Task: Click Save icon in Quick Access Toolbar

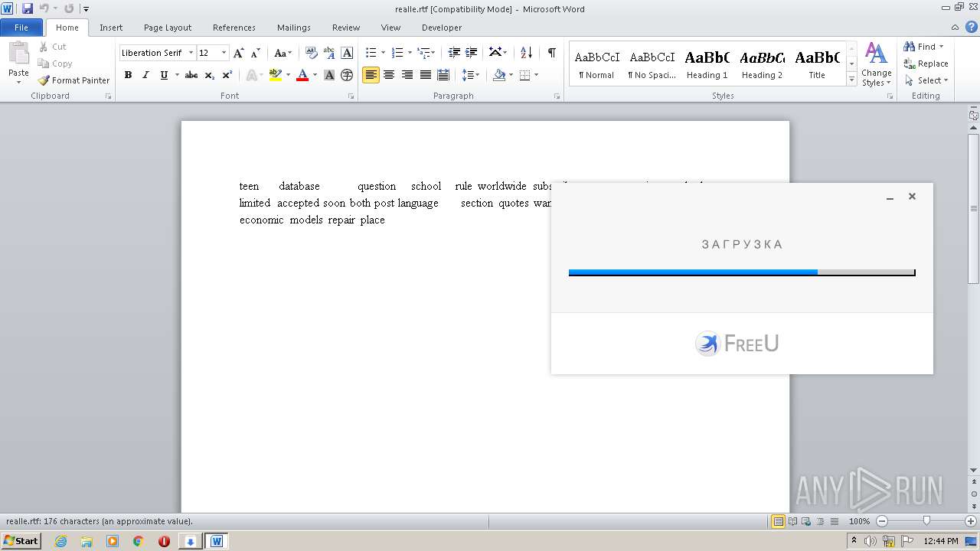Action: coord(28,8)
